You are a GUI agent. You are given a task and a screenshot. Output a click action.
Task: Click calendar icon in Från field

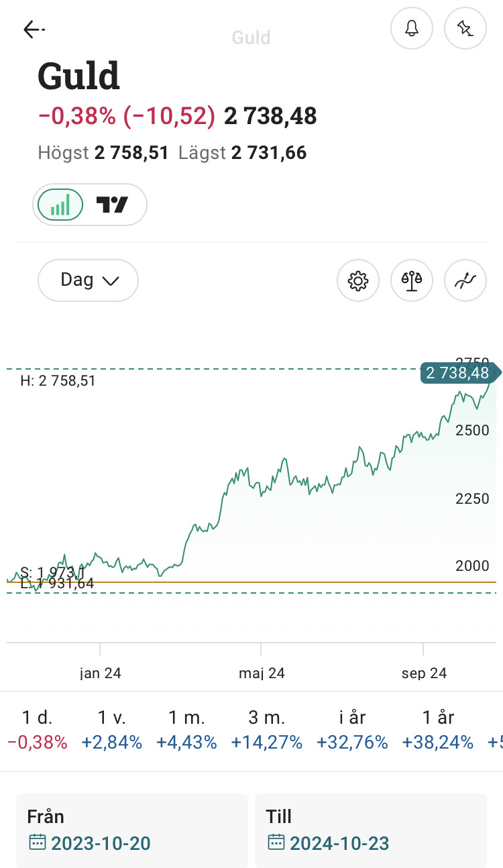(38, 843)
